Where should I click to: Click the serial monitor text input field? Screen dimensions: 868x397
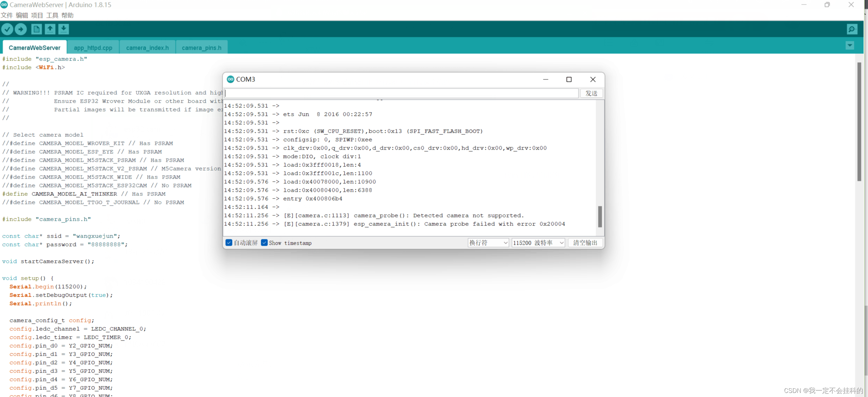[x=401, y=93]
